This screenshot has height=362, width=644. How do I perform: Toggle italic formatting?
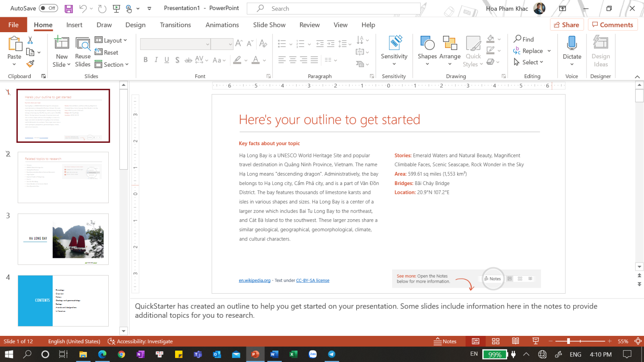point(156,60)
